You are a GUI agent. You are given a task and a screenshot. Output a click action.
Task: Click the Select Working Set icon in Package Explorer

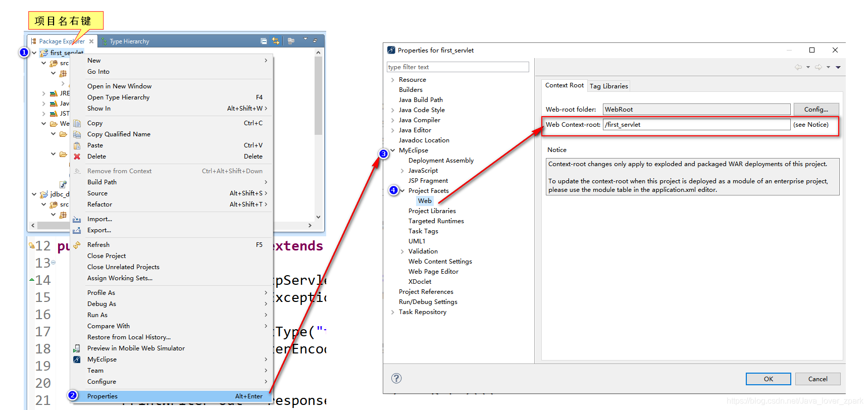[x=291, y=41]
